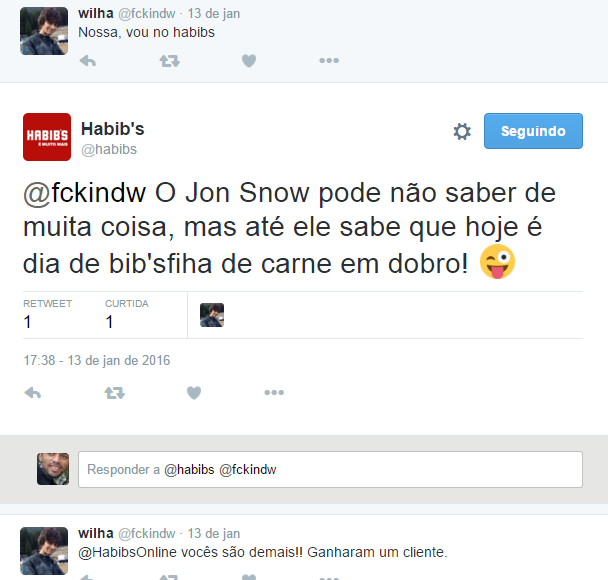Open more options under Habib's tweet
This screenshot has height=580, width=608.
coord(274,392)
